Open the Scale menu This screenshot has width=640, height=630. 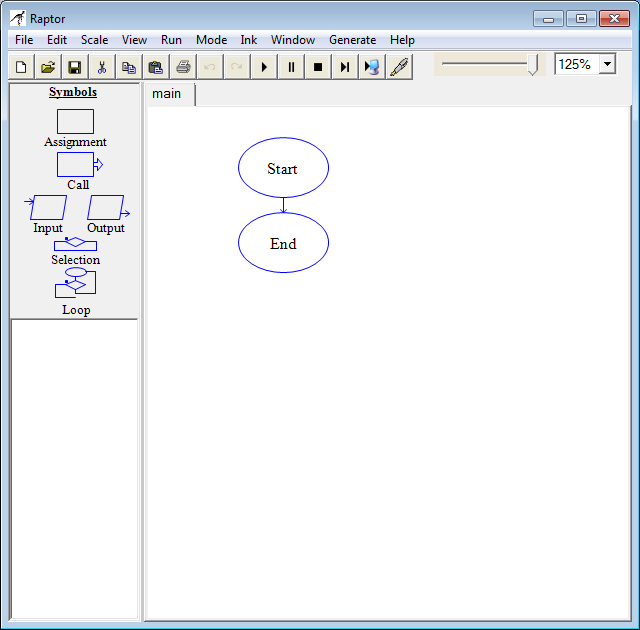click(94, 40)
